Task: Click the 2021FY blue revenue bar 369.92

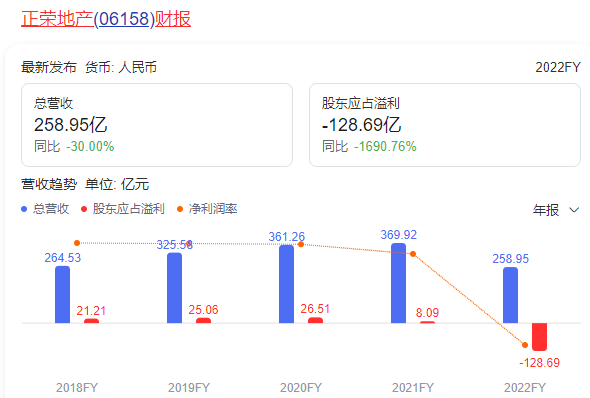Action: pos(398,283)
